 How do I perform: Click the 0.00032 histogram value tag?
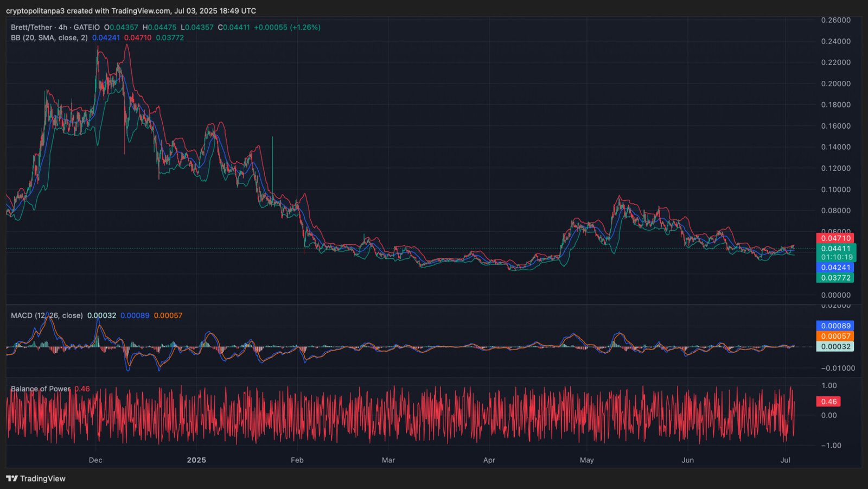click(x=835, y=346)
